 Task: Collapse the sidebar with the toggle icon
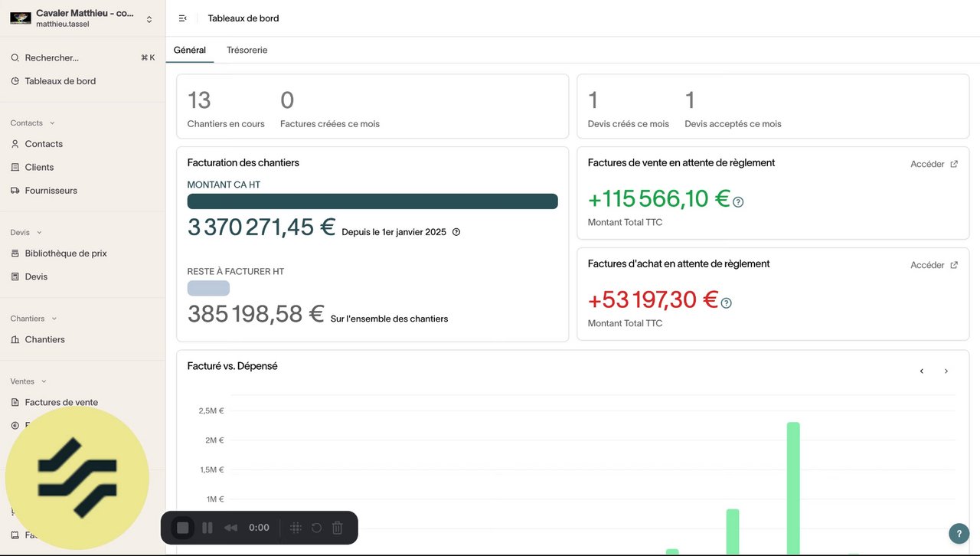tap(182, 18)
